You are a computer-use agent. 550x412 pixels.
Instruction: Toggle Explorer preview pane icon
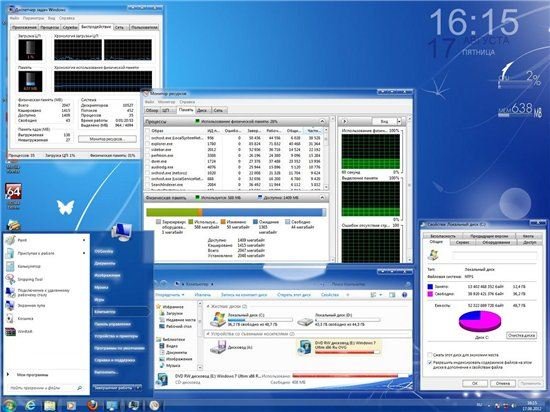pyautogui.click(x=392, y=295)
